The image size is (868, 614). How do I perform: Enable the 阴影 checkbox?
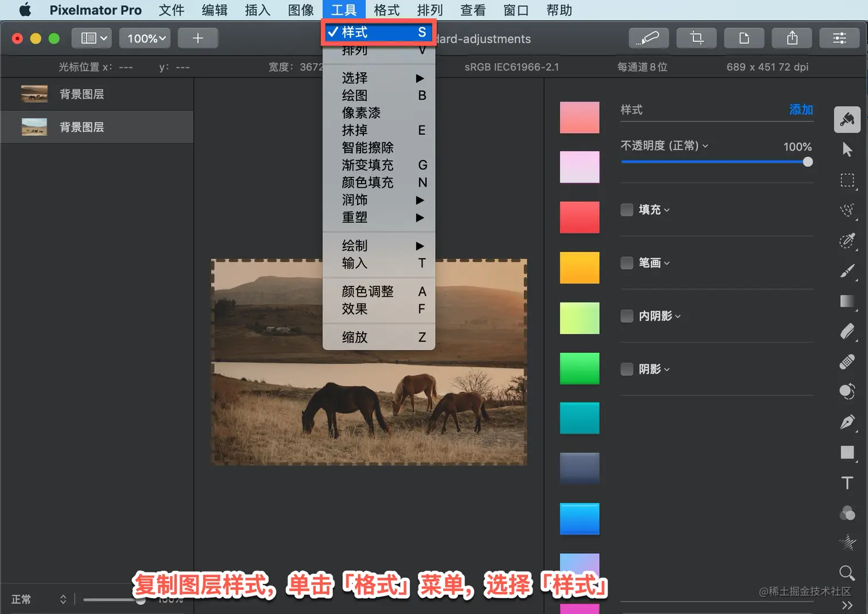[x=627, y=369]
